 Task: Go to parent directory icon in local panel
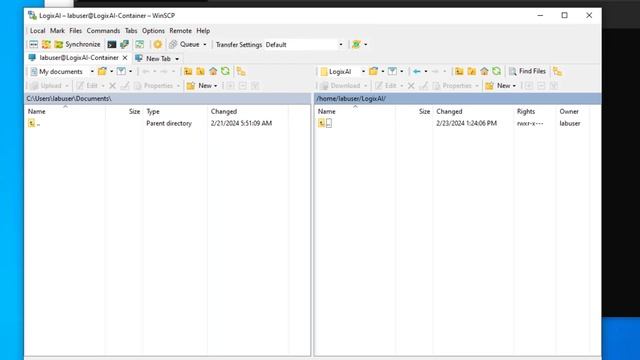pyautogui.click(x=188, y=71)
